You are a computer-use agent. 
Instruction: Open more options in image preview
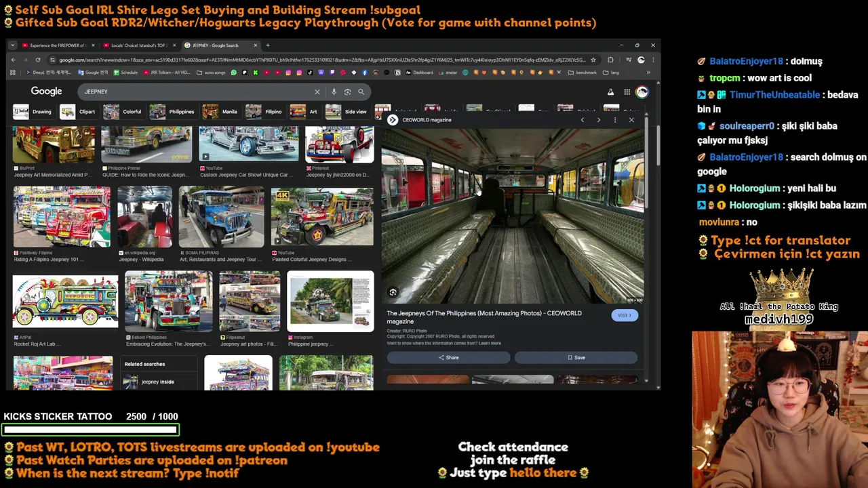point(615,120)
